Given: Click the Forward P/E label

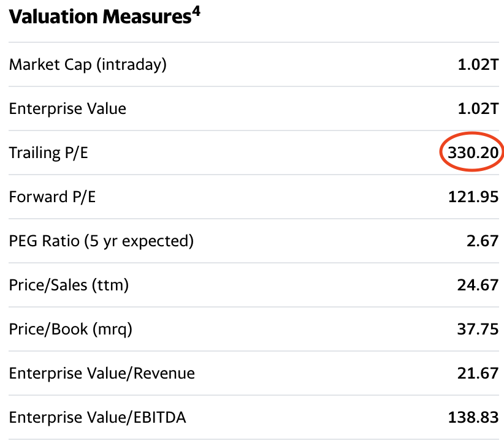Looking at the screenshot, I should 52,197.
